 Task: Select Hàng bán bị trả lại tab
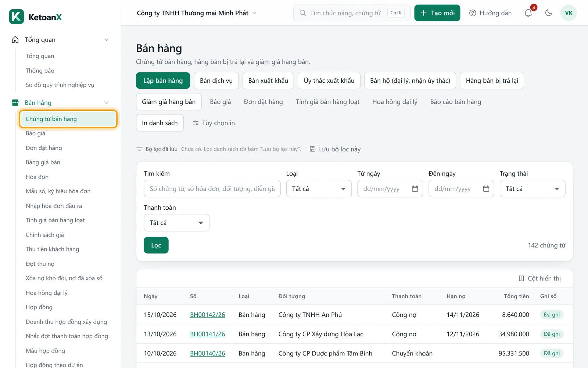click(x=492, y=81)
